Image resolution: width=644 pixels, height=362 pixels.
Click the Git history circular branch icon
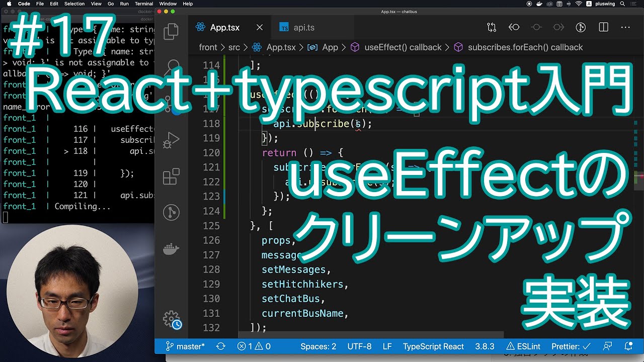click(x=581, y=27)
